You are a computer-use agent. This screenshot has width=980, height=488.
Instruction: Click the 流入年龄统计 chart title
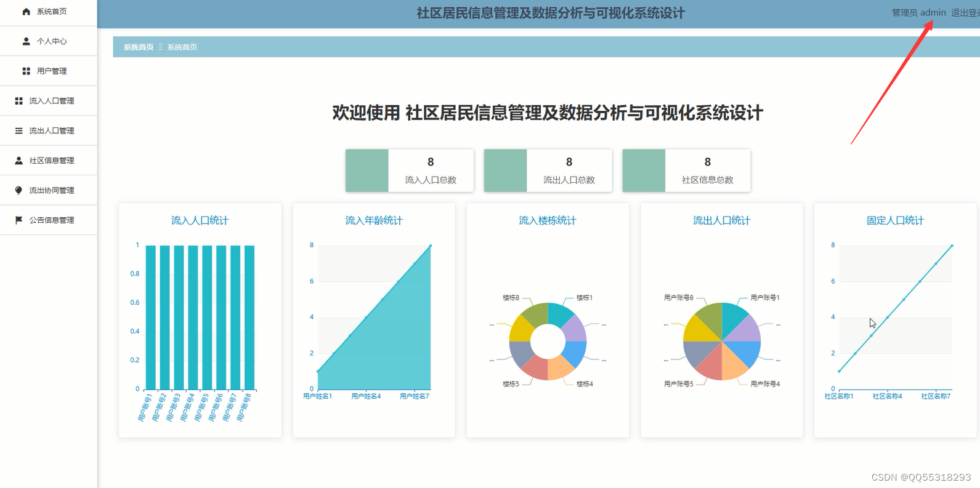pos(374,220)
